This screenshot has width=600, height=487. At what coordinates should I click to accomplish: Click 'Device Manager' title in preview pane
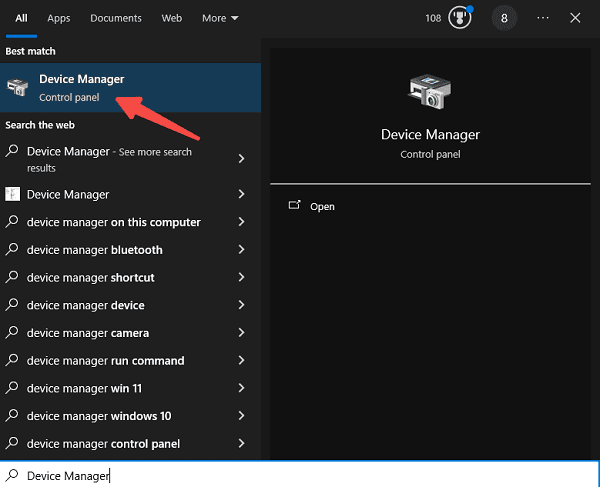[430, 134]
